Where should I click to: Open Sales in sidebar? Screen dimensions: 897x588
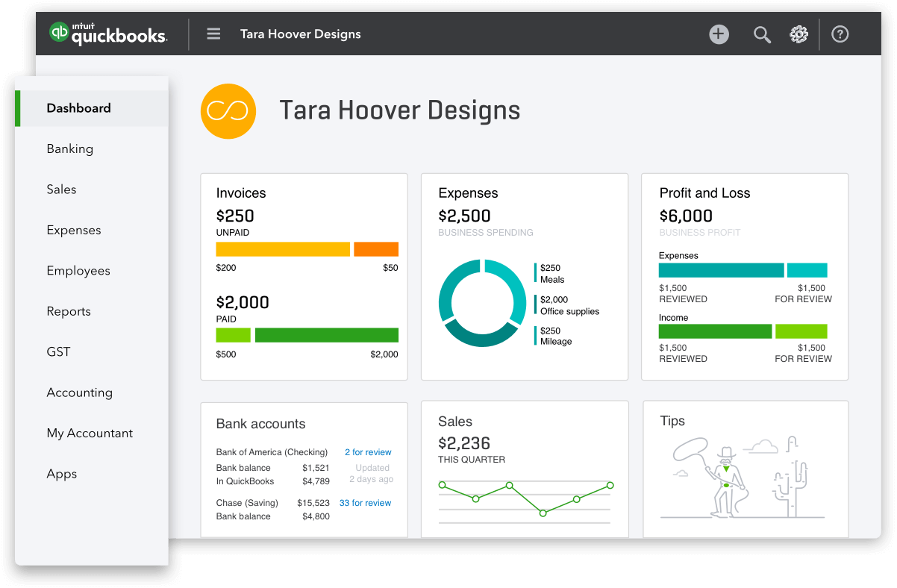[61, 190]
